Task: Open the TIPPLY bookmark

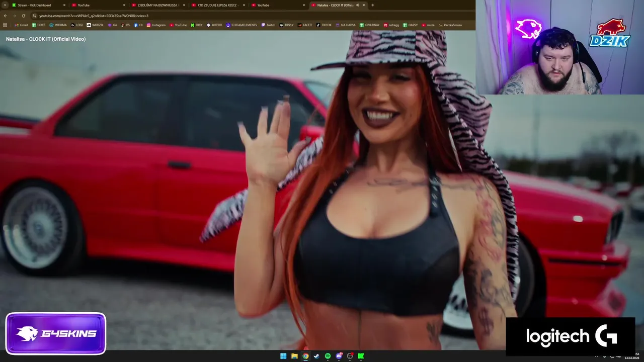Action: (x=286, y=25)
